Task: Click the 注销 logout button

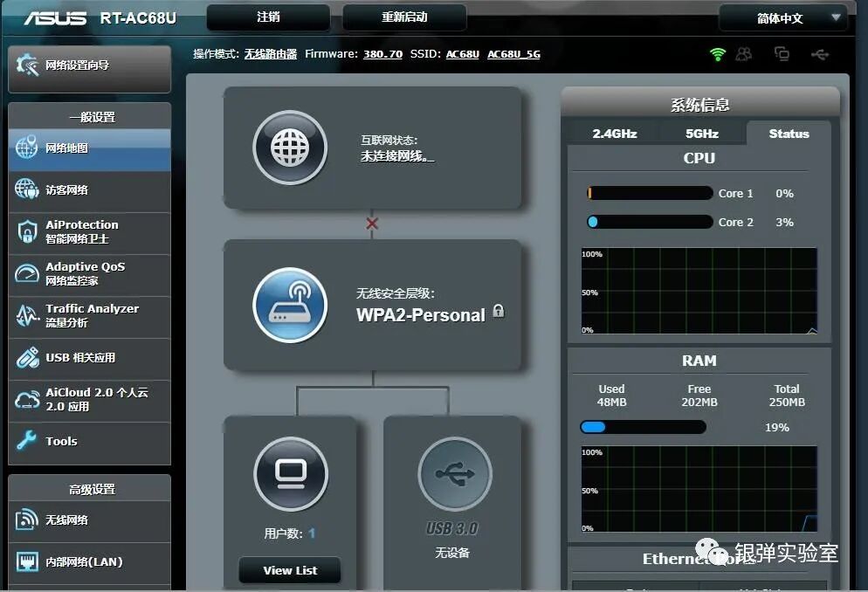Action: pyautogui.click(x=268, y=17)
